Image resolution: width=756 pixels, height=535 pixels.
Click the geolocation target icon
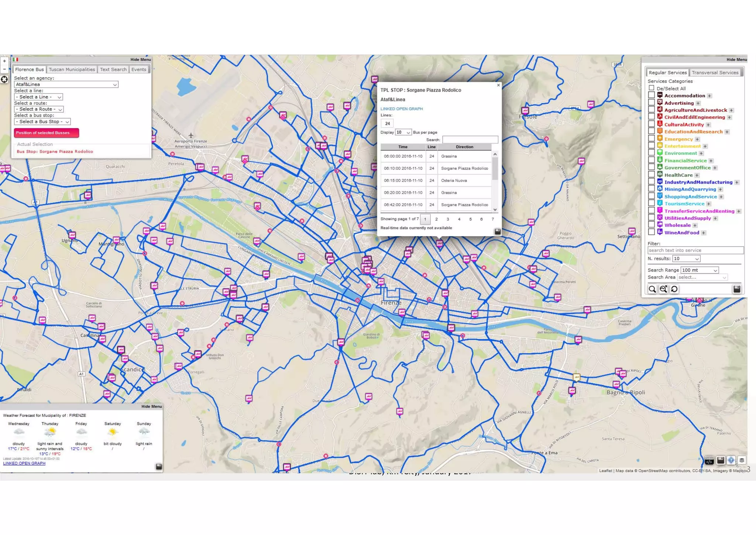point(4,79)
